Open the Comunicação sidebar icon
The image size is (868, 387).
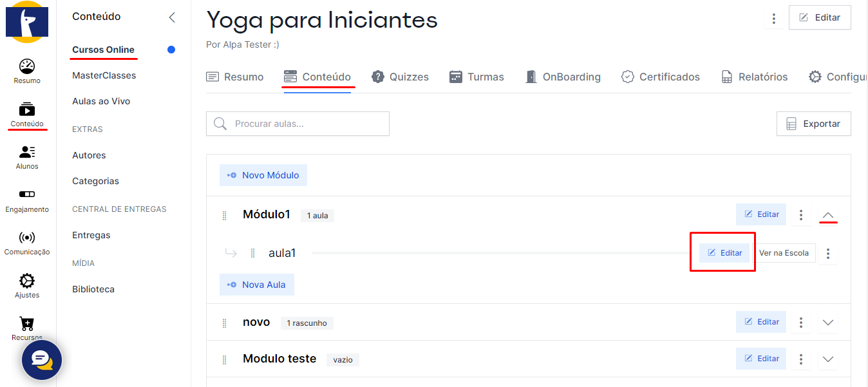pos(27,242)
